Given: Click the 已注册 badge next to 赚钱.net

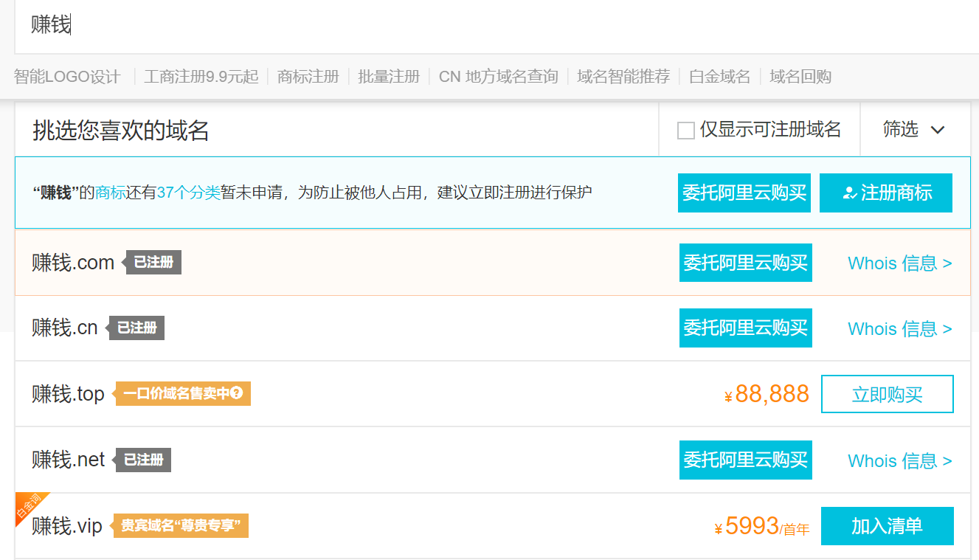Looking at the screenshot, I should point(140,460).
